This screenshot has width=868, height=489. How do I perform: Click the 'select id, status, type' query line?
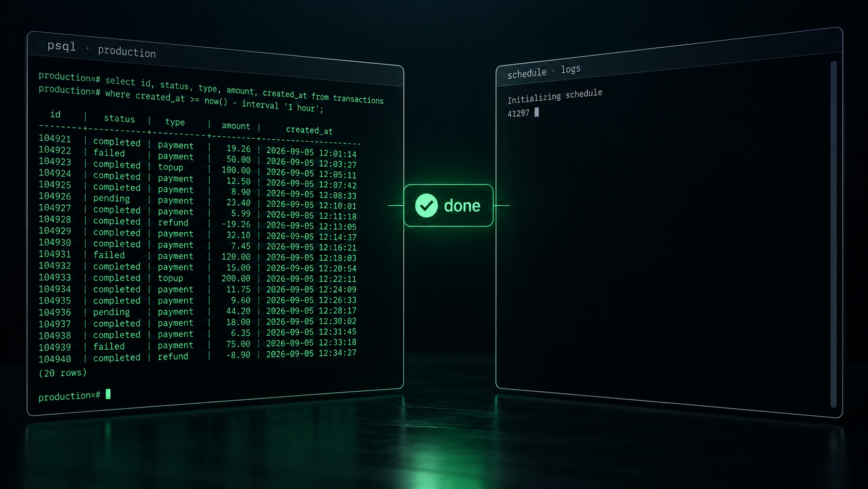point(211,87)
